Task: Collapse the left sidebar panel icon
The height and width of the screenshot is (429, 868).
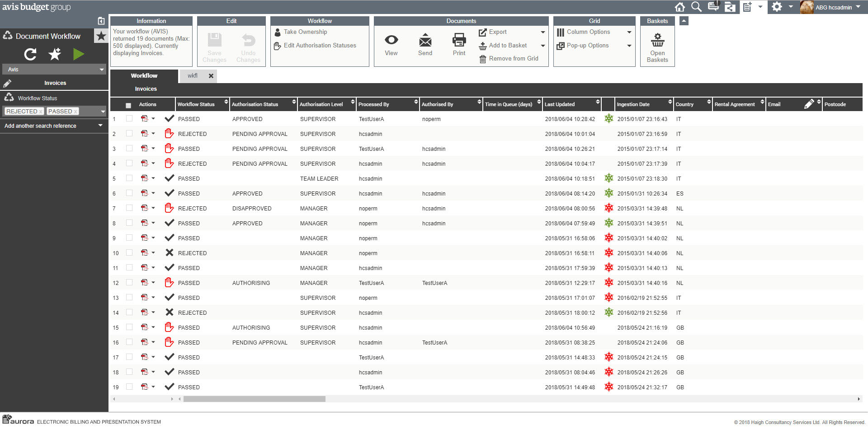Action: pos(101,21)
